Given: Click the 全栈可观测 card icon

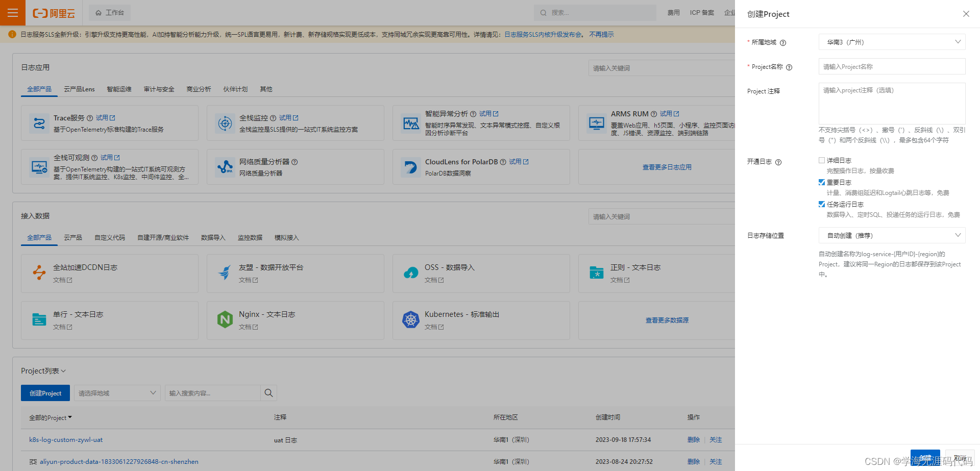Looking at the screenshot, I should tap(39, 167).
